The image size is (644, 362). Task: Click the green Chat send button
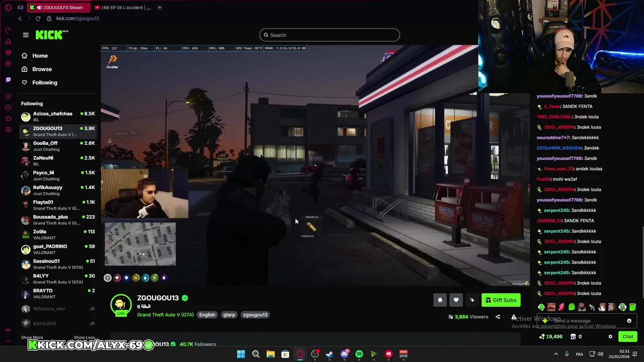[x=627, y=337]
